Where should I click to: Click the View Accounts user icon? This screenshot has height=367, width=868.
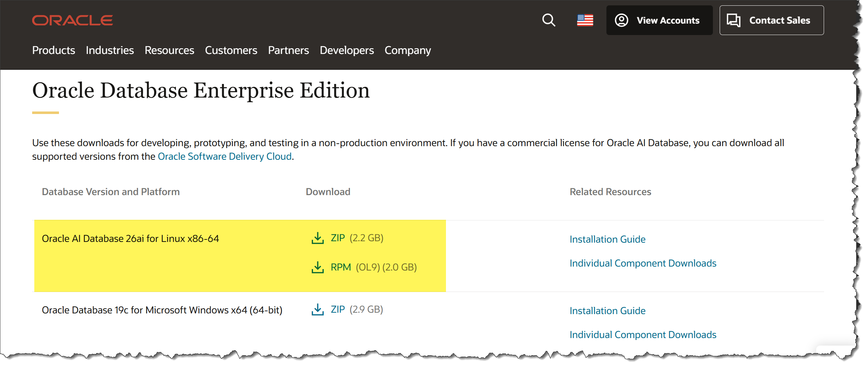(621, 20)
